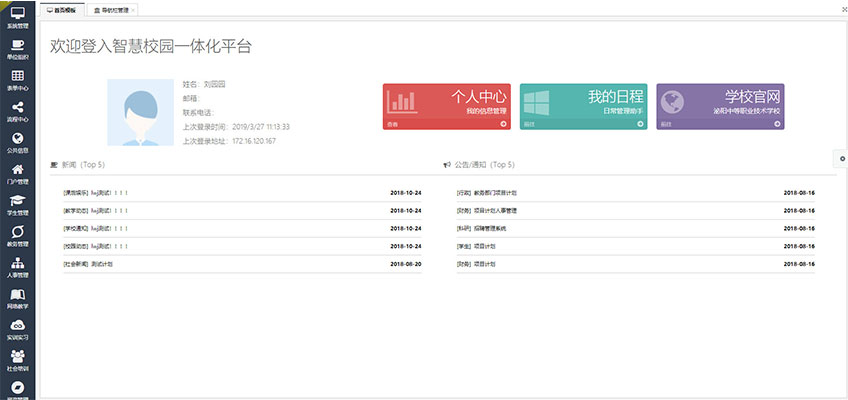Select 人事管理 org chart icon

click(x=17, y=263)
